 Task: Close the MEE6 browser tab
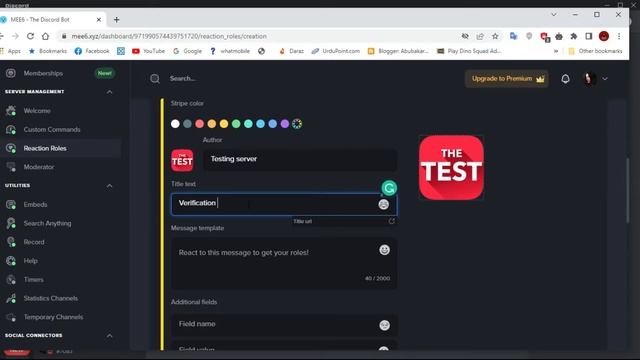click(x=99, y=20)
